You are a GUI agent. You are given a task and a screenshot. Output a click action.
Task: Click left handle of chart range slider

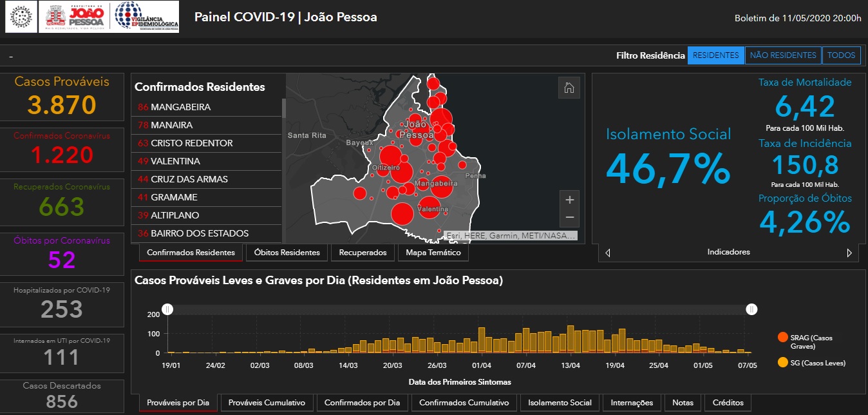(x=167, y=309)
